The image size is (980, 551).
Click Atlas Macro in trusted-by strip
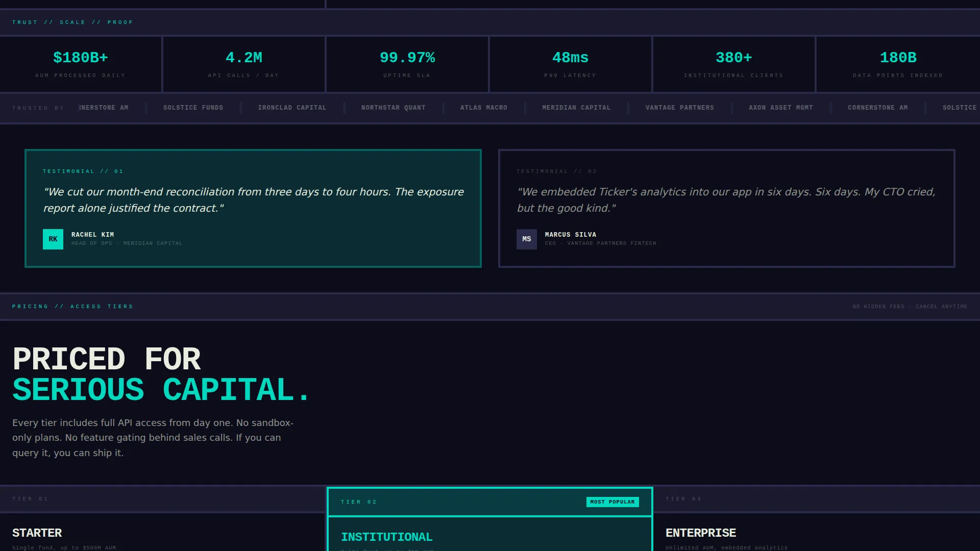pos(484,108)
